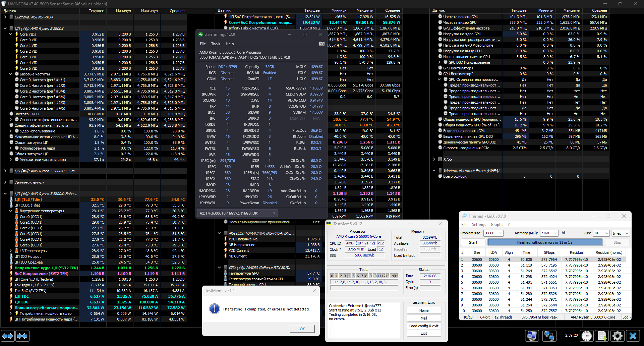This screenshot has height=346, width=644.
Task: Open the LinX Memory (MiB) dropdown
Action: point(555,233)
